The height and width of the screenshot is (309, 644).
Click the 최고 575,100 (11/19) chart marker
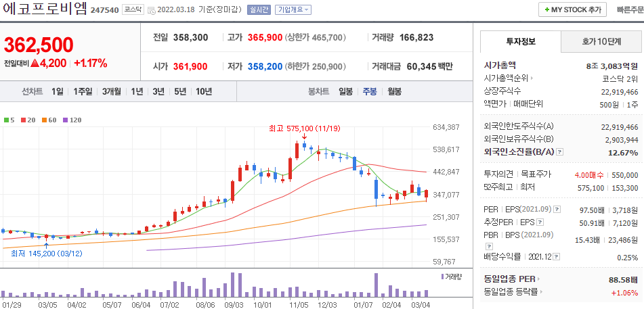point(303,129)
